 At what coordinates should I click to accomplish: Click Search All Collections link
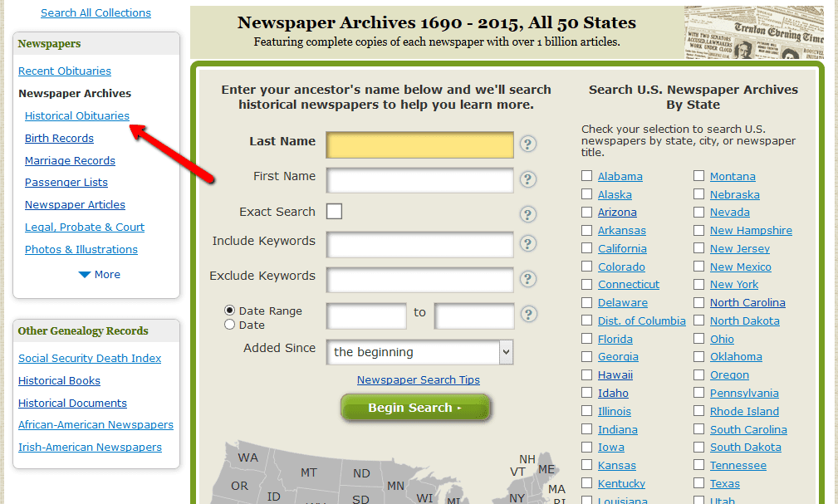[96, 12]
